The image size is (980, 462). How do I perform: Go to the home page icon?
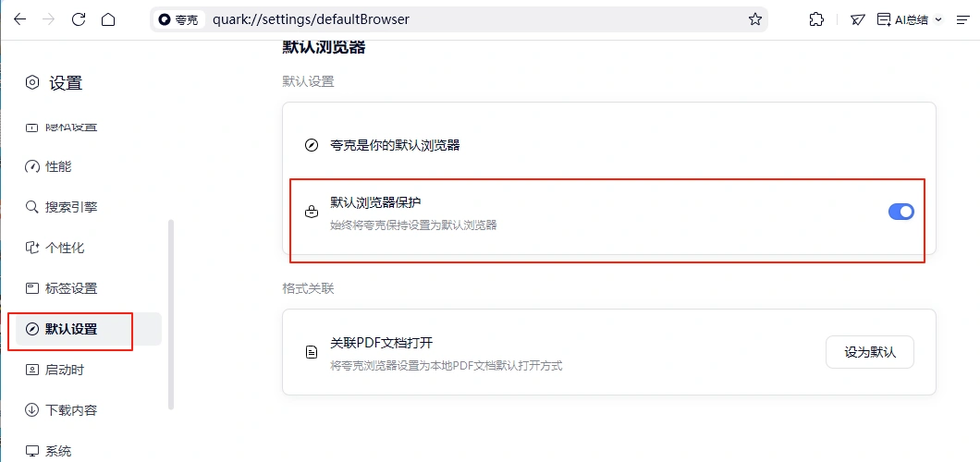coord(108,19)
